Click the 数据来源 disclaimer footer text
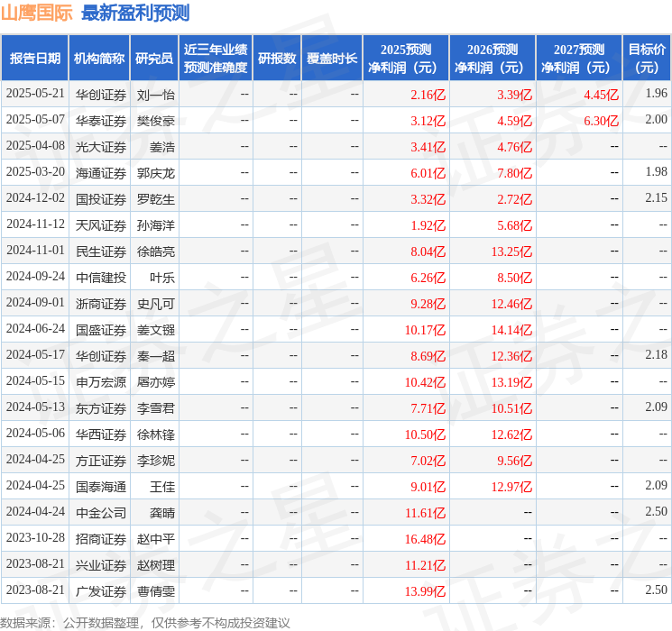This screenshot has height=631, width=672. [x=145, y=623]
